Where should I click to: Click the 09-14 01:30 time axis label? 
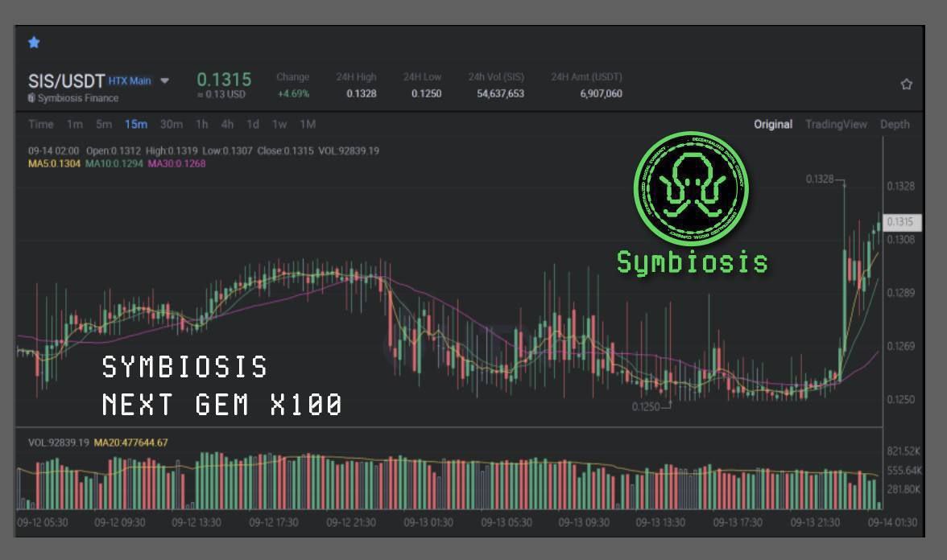click(892, 522)
